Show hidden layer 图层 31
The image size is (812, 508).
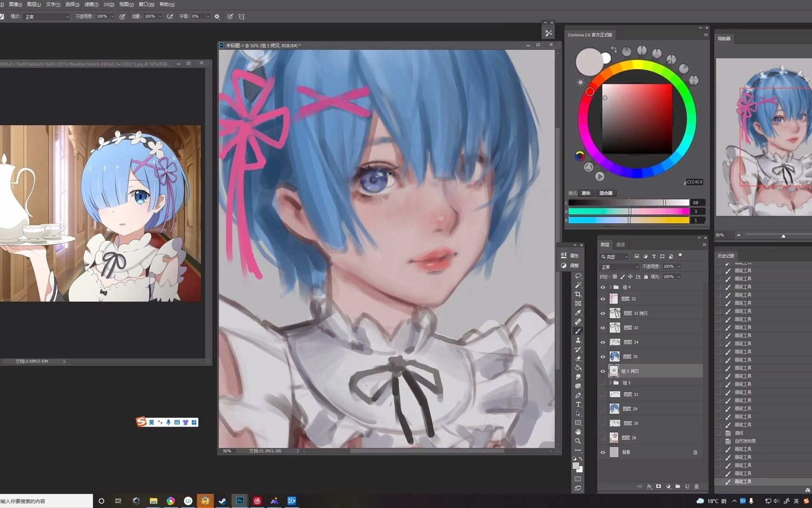click(603, 395)
